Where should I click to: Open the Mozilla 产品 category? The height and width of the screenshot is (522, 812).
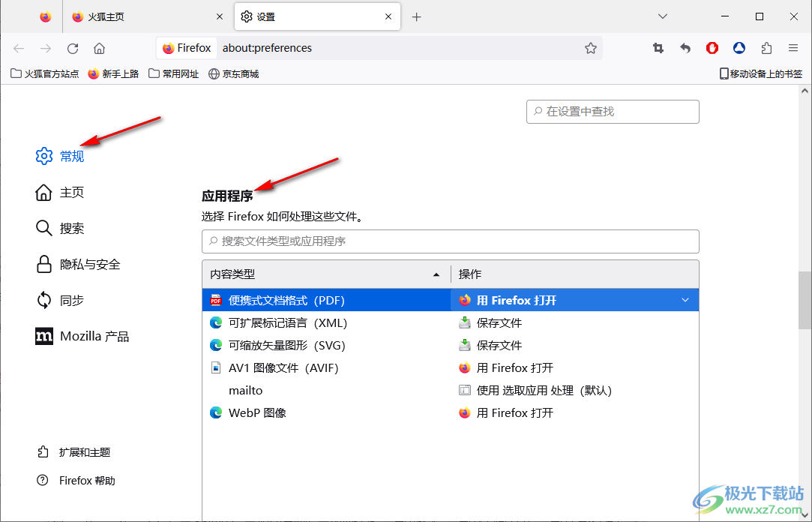[82, 336]
